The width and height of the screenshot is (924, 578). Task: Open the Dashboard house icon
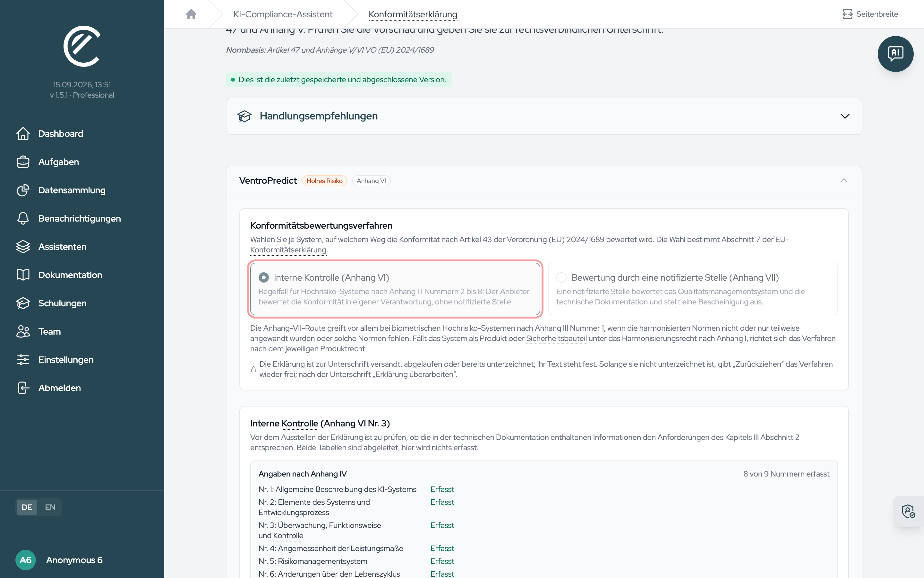(23, 134)
